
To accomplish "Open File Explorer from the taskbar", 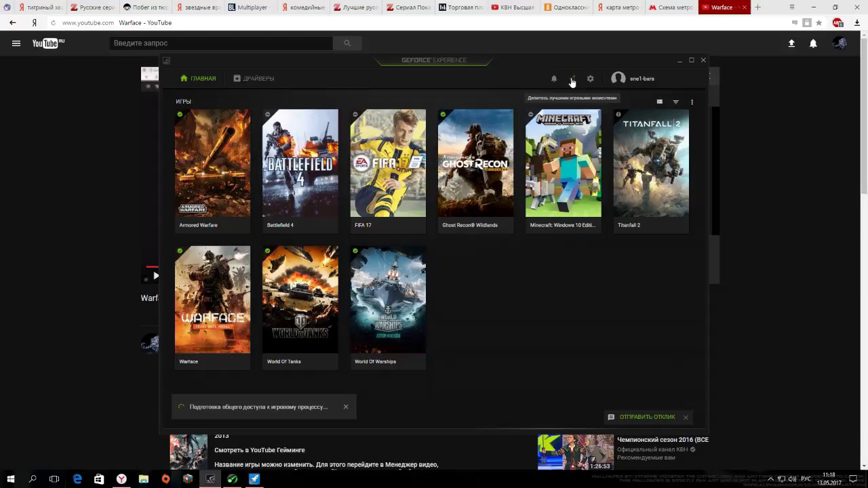I will [x=144, y=479].
